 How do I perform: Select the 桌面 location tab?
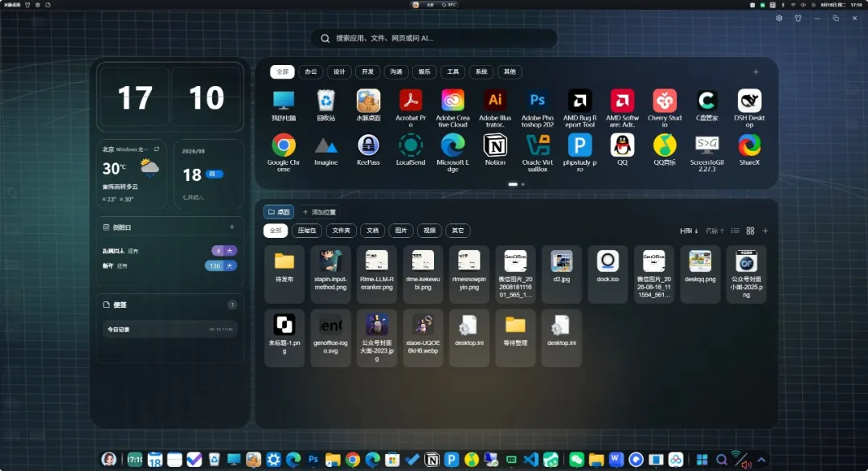(x=279, y=212)
